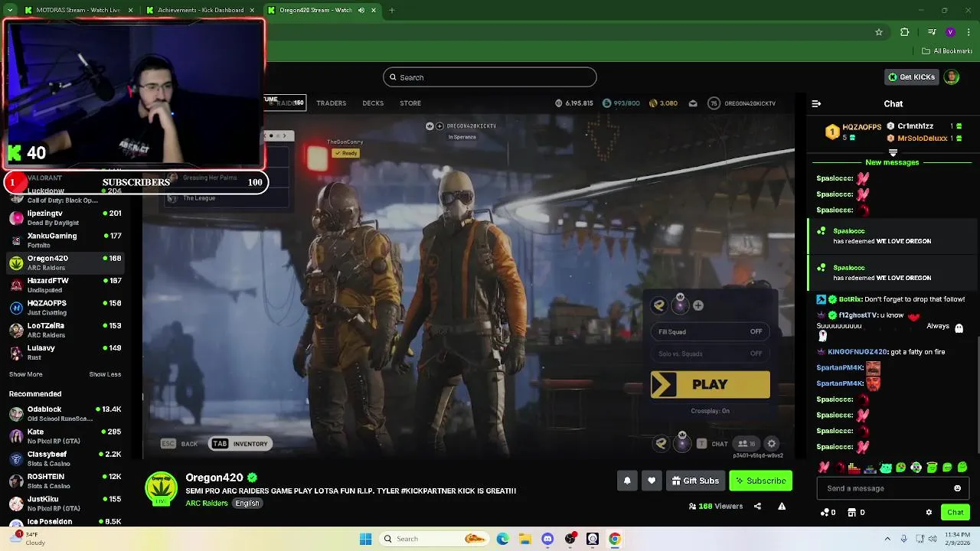Click the Oregon420 channel avatar
The width and height of the screenshot is (980, 551).
[162, 489]
